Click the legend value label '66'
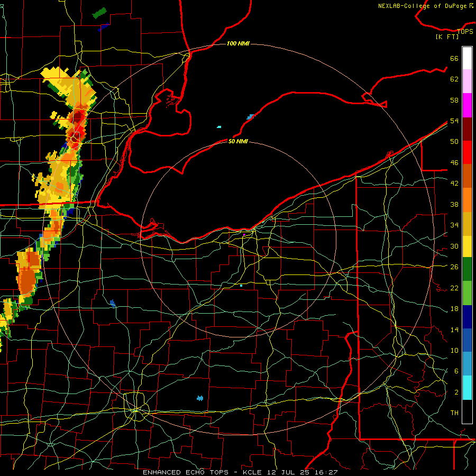The width and height of the screenshot is (476, 476). coord(454,59)
